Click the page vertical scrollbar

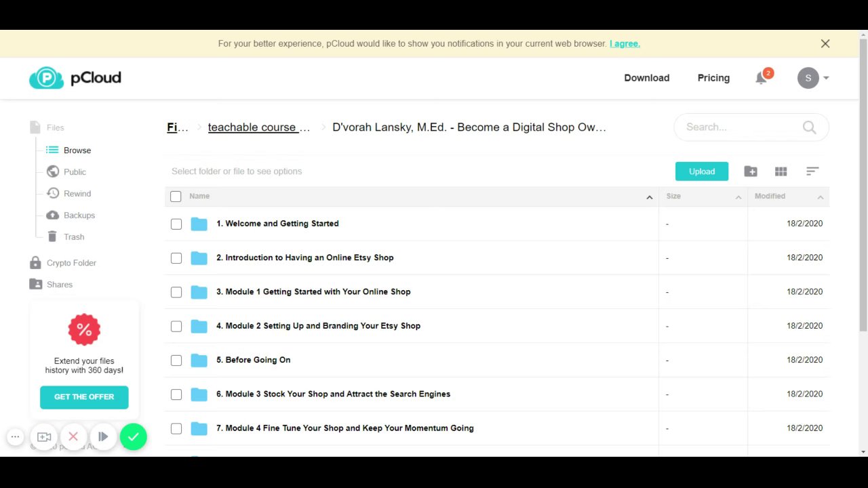[x=863, y=184]
